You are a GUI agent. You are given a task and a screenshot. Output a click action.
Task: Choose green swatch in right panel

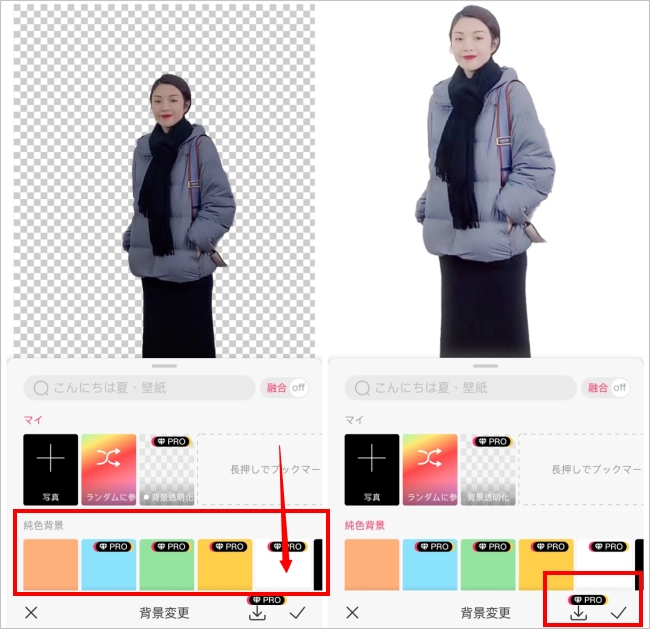[x=488, y=564]
